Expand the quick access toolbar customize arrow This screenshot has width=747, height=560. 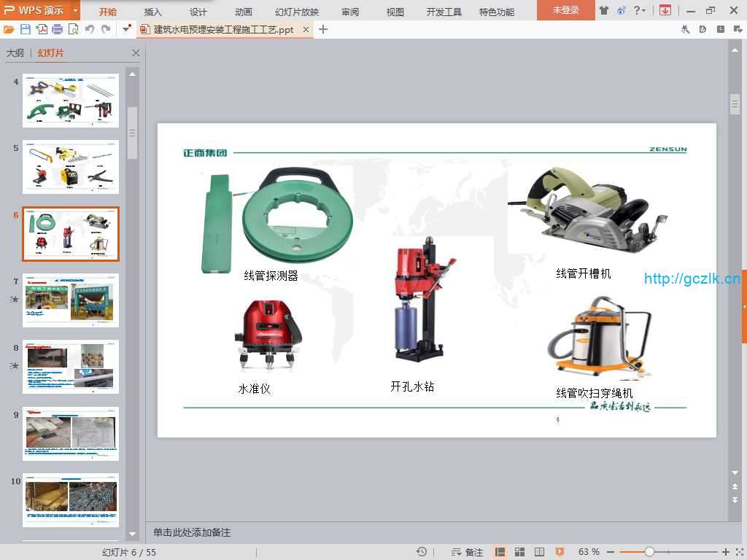pos(127,29)
